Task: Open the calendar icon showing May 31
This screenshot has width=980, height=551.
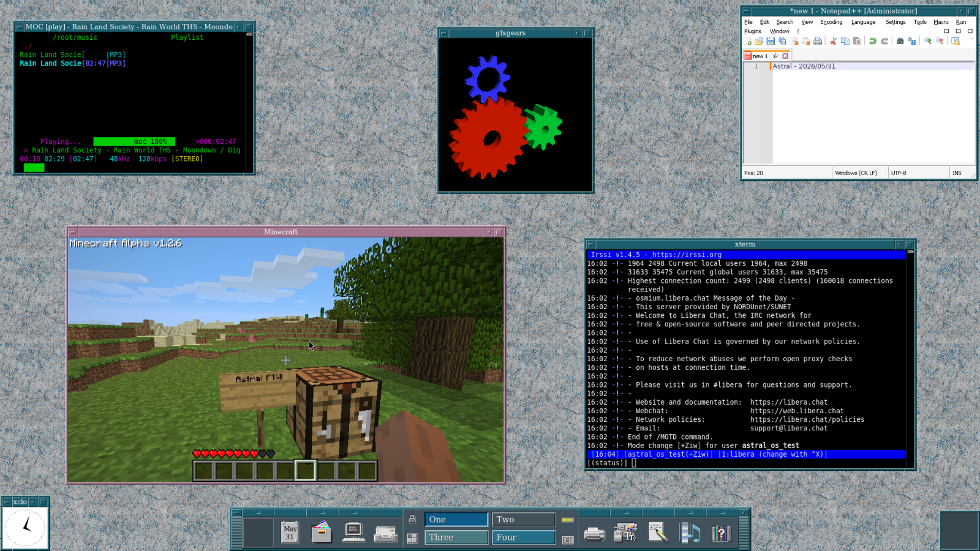Action: click(x=290, y=532)
